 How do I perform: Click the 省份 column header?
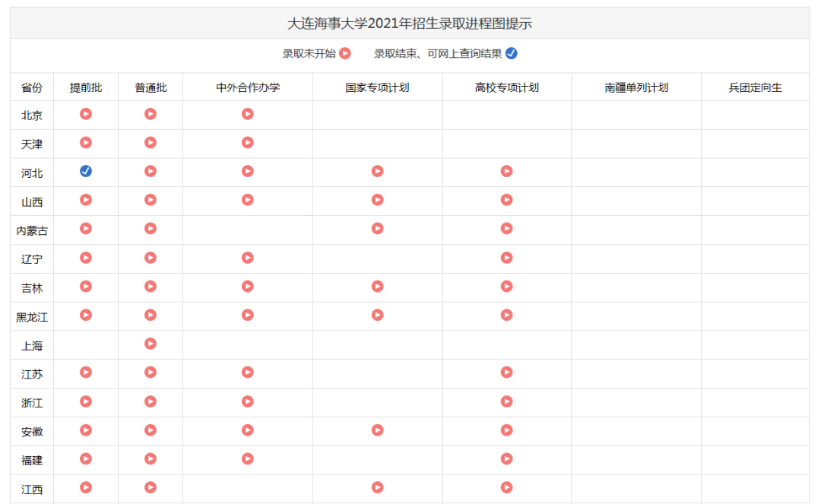pos(32,87)
